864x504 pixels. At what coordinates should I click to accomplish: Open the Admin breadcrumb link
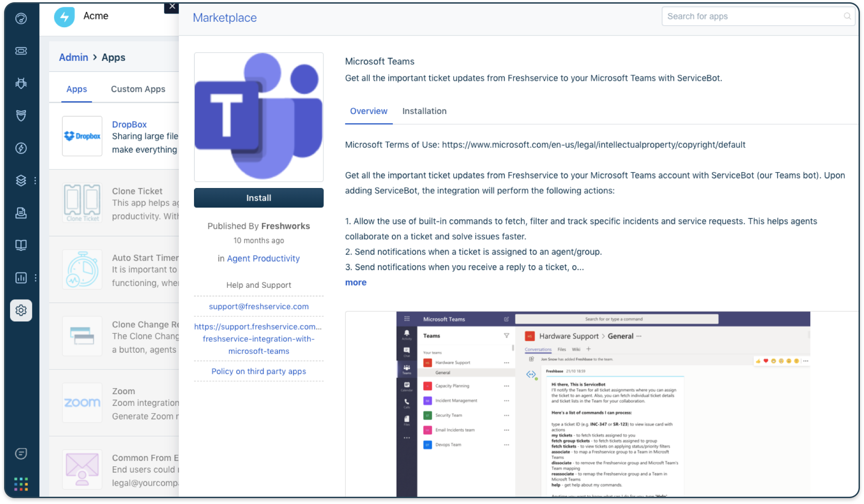point(73,57)
